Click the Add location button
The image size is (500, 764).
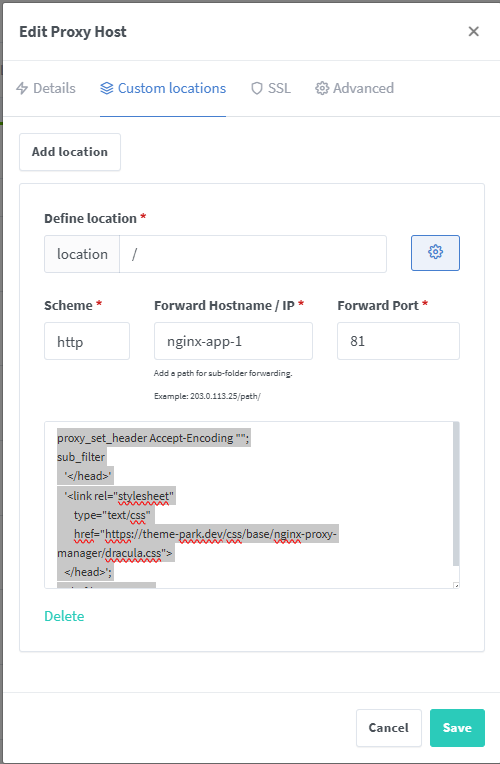click(x=70, y=152)
